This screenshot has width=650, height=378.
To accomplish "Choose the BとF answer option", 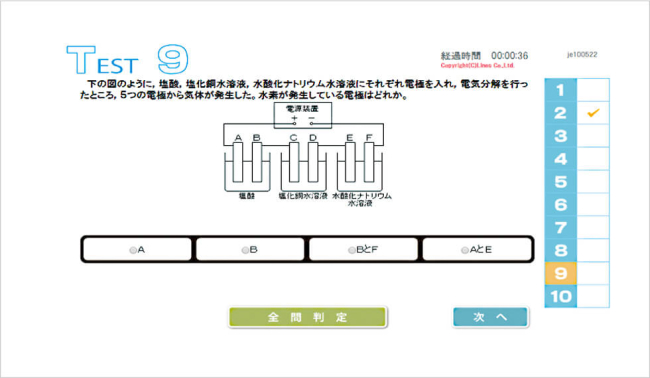I will point(363,250).
